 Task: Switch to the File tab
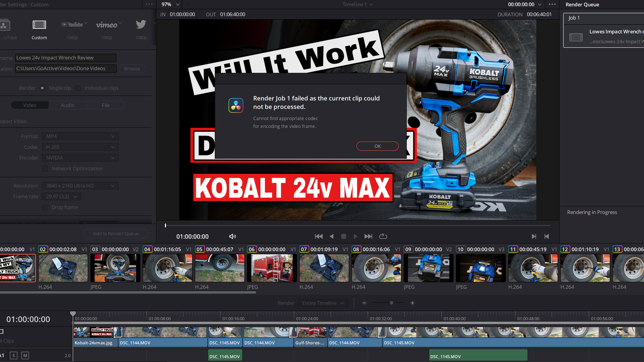106,105
